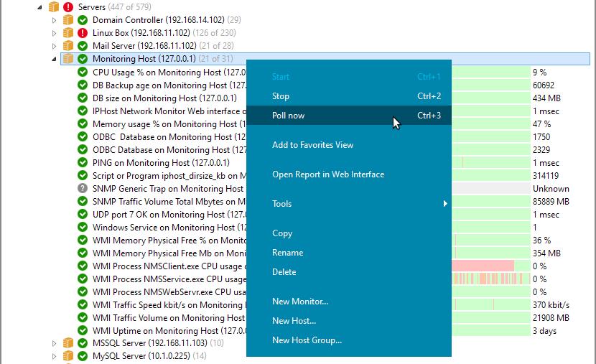Select Poll now in the context menu

349,115
